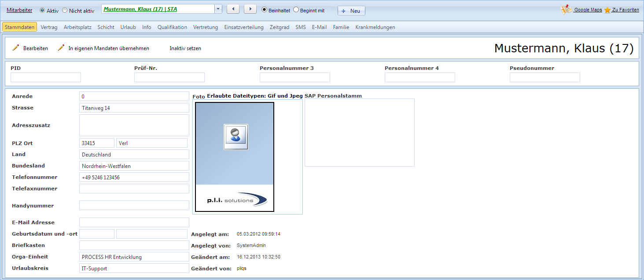This screenshot has width=644, height=280.
Task: Click the Personalnummer 3 field
Action: [x=295, y=77]
